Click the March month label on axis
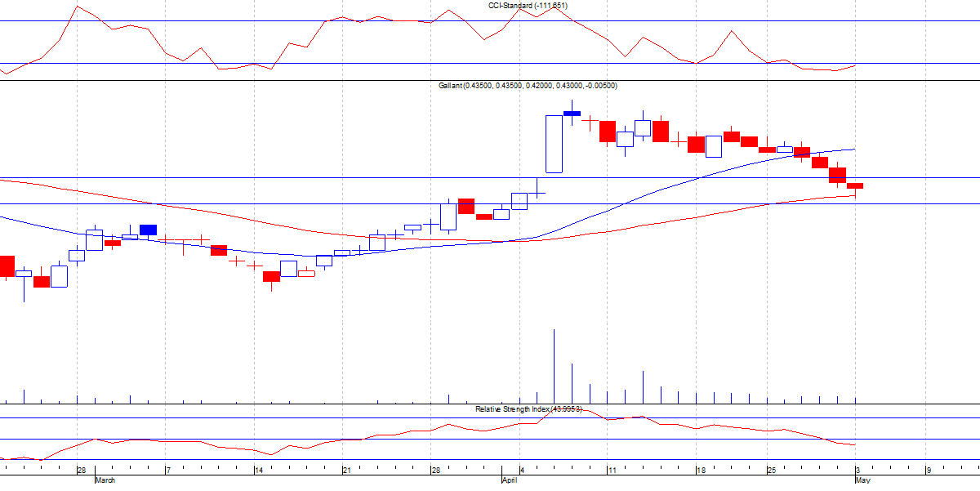 [105, 480]
